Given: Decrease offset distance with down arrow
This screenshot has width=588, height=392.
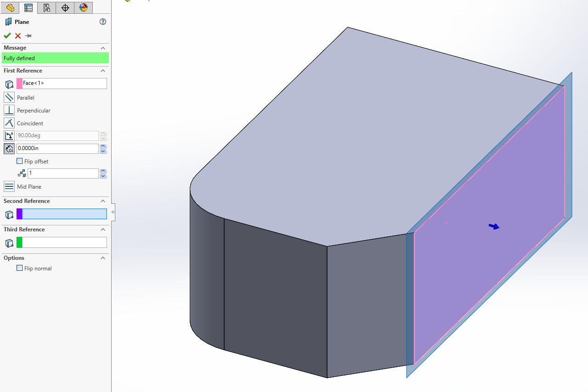Looking at the screenshot, I should pyautogui.click(x=103, y=151).
